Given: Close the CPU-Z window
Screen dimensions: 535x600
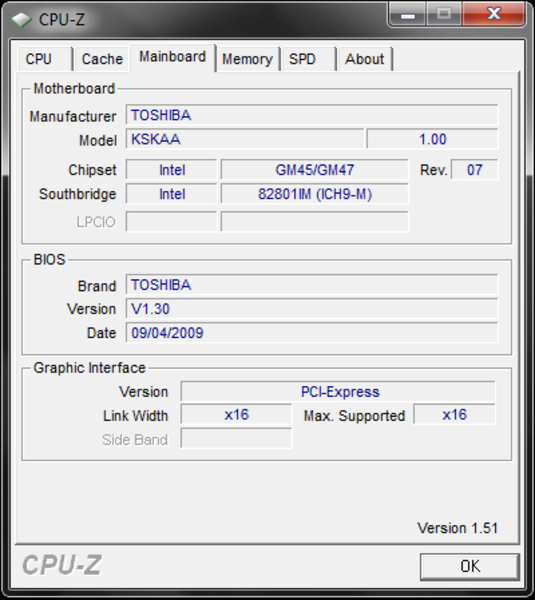Looking at the screenshot, I should pos(494,15).
